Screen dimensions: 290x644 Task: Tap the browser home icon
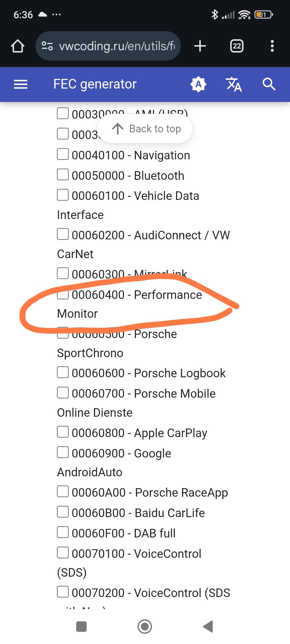(18, 46)
